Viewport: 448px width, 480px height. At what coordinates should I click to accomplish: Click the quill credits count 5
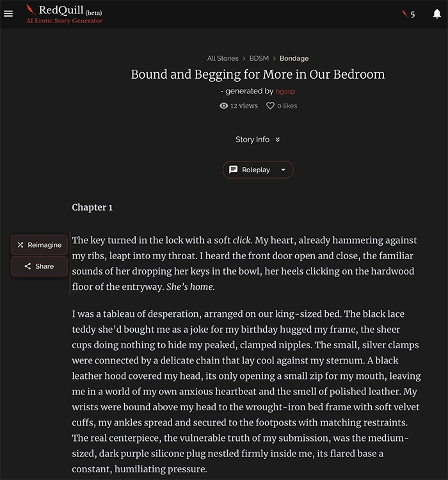pyautogui.click(x=413, y=14)
